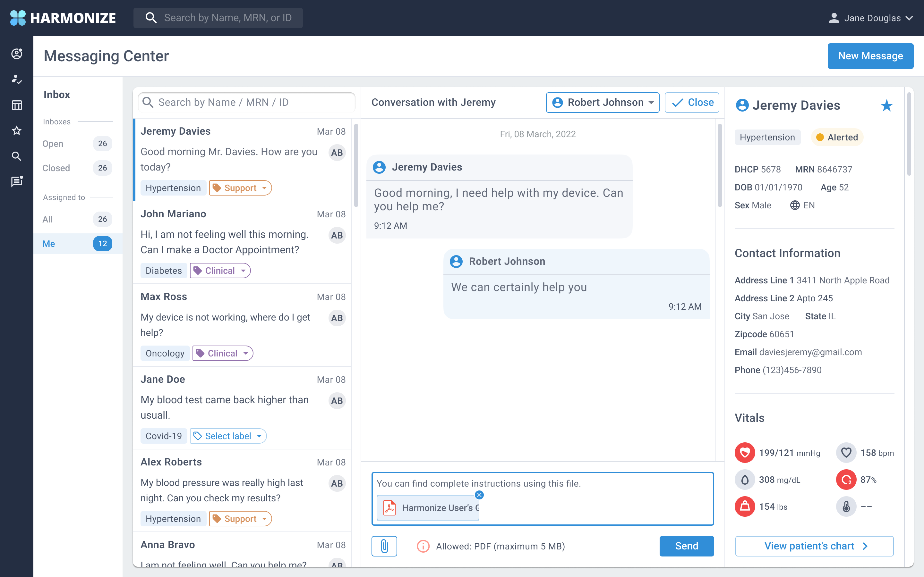924x577 pixels.
Task: Click the conversation list scrollbar
Action: [356, 166]
